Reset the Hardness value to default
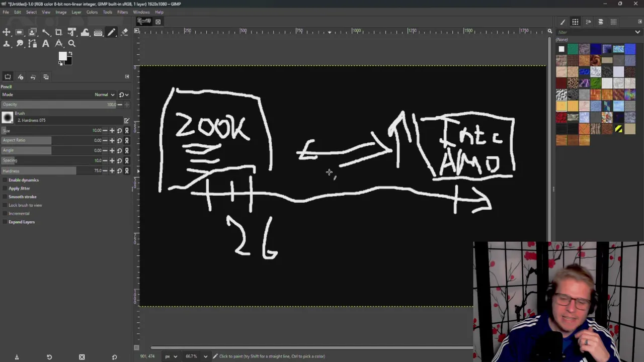Viewport: 644px width, 362px height. pos(119,171)
